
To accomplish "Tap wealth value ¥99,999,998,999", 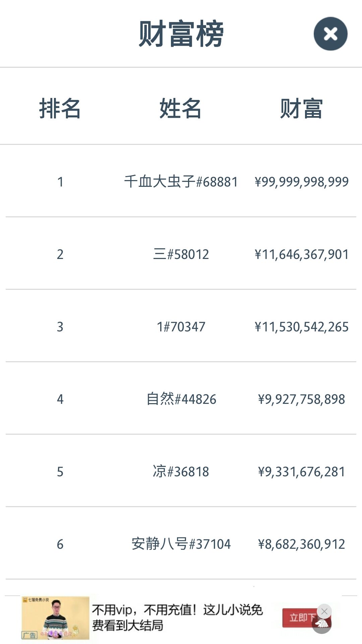I will pyautogui.click(x=302, y=182).
